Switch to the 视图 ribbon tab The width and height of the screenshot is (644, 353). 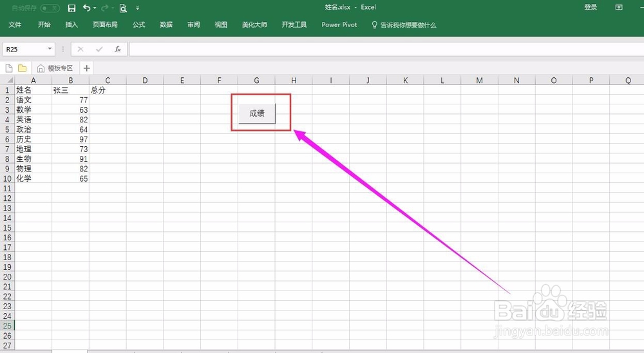coord(221,24)
